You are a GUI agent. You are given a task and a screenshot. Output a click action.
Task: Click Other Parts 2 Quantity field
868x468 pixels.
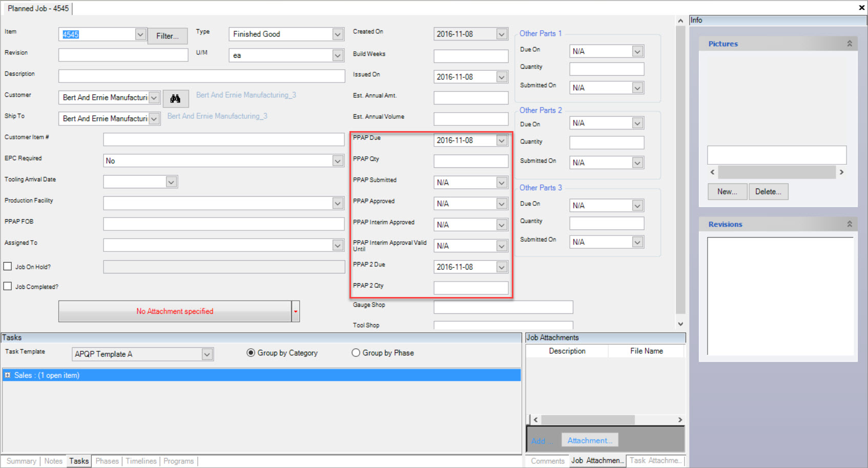(607, 142)
